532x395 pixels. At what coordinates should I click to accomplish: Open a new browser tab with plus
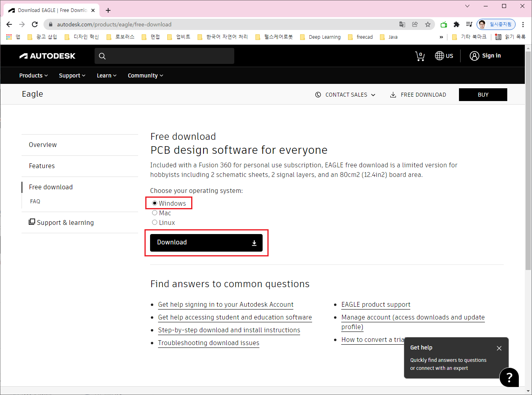(x=108, y=10)
